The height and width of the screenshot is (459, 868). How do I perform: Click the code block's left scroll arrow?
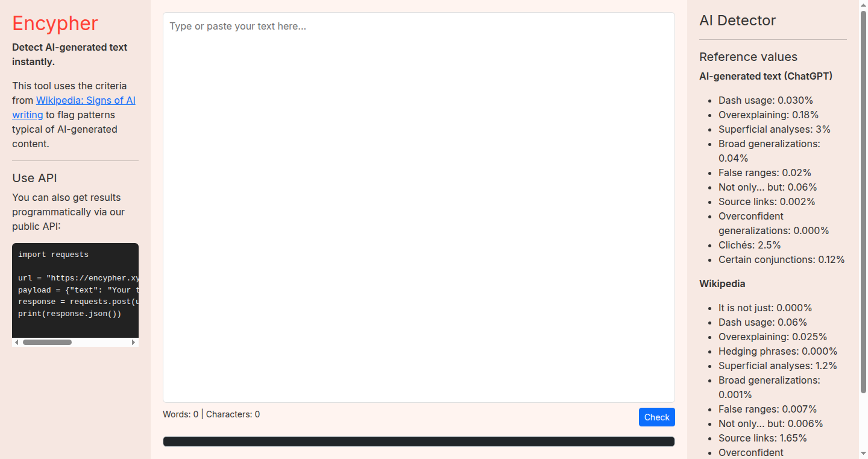point(17,342)
